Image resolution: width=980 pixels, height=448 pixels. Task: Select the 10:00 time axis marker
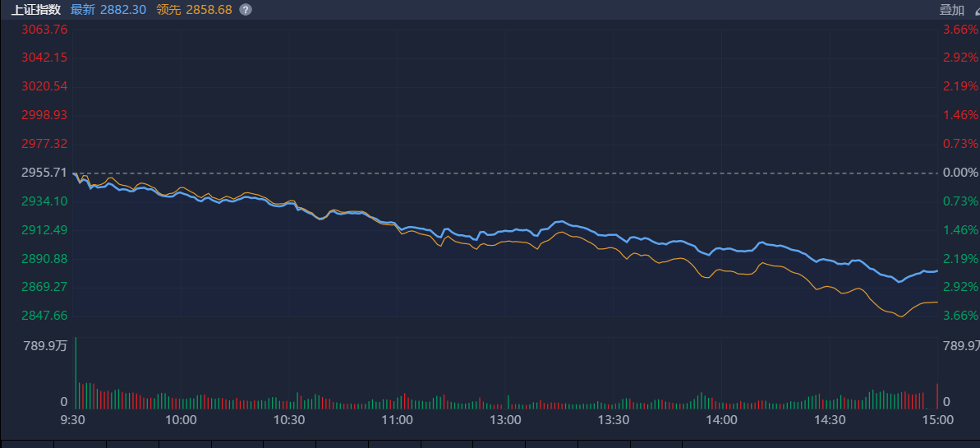pyautogui.click(x=181, y=420)
